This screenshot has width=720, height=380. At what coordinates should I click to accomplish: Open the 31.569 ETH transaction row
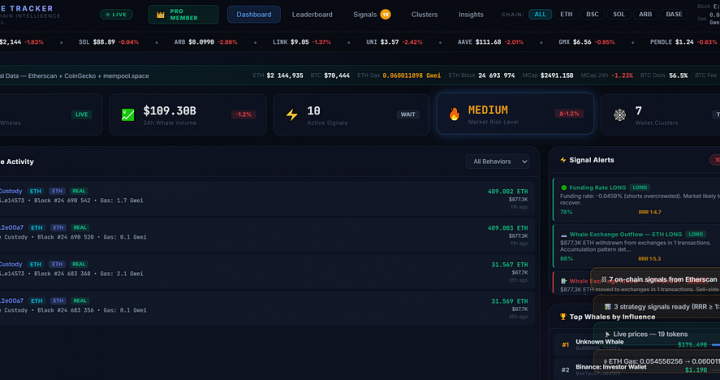(x=267, y=308)
